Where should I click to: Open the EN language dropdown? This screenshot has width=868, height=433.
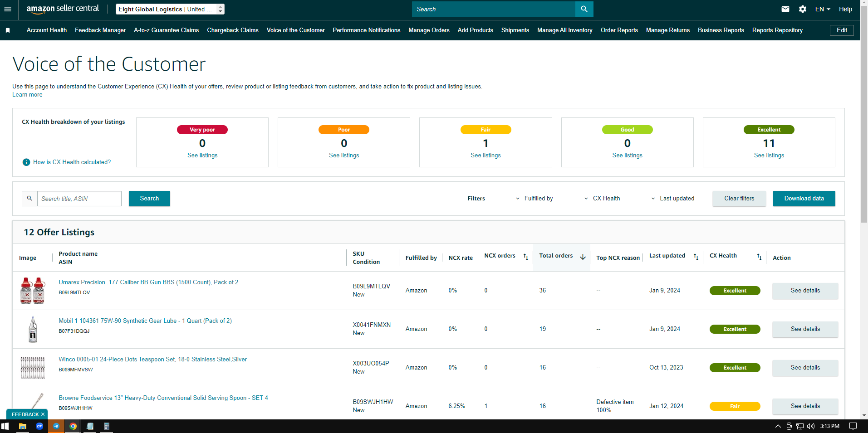(x=823, y=9)
